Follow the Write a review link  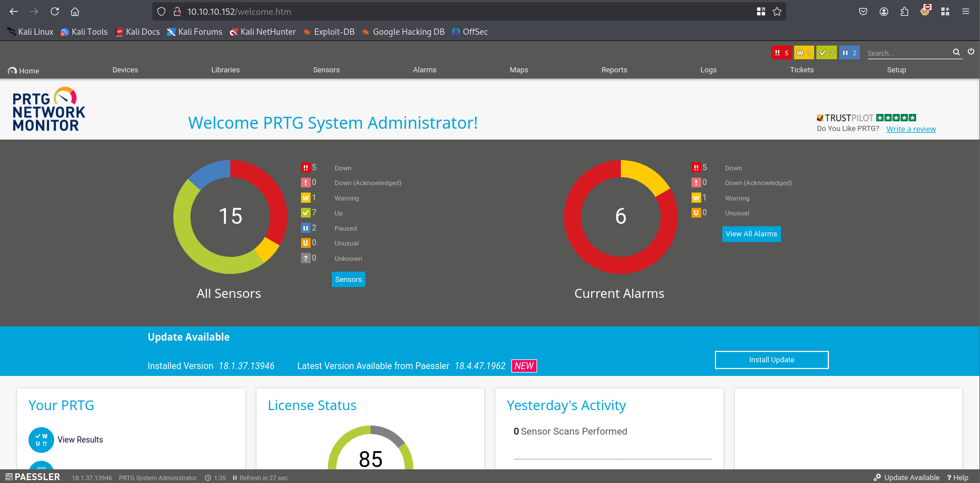pyautogui.click(x=911, y=129)
